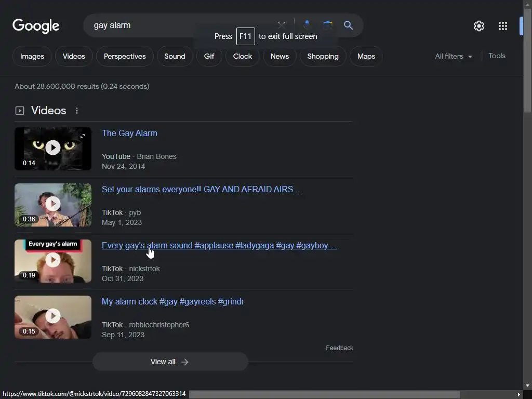Click 'TikTok · pyb' source text
Image resolution: width=532 pixels, height=399 pixels.
point(121,212)
